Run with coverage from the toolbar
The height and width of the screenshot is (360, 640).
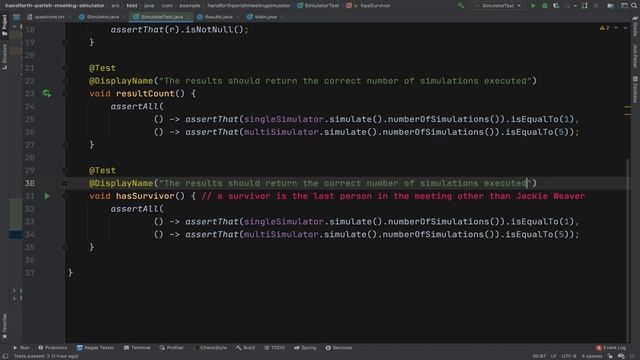556,6
